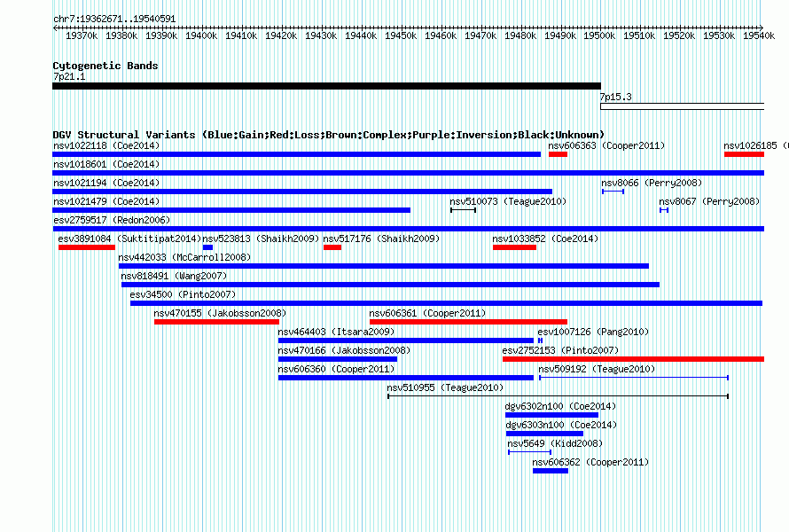The width and height of the screenshot is (789, 532).
Task: Click the nsv523813 (Shaikh2009) label
Action: coord(261,239)
